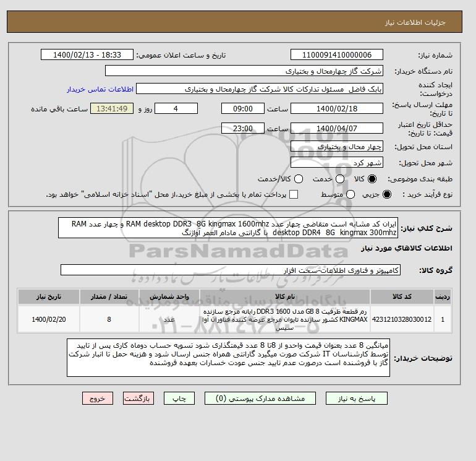Select the جزیی purchase type radio
Screen dimensions: 476x461
click(x=387, y=194)
